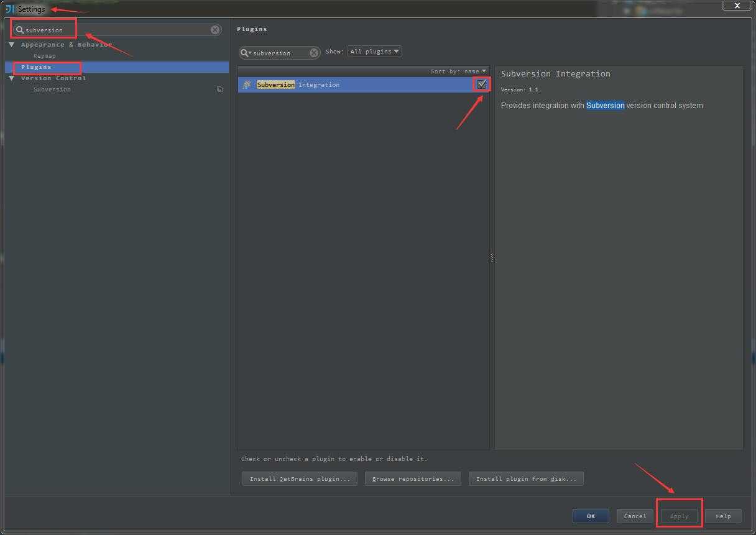Click the Subversion Integration plugin icon

247,85
